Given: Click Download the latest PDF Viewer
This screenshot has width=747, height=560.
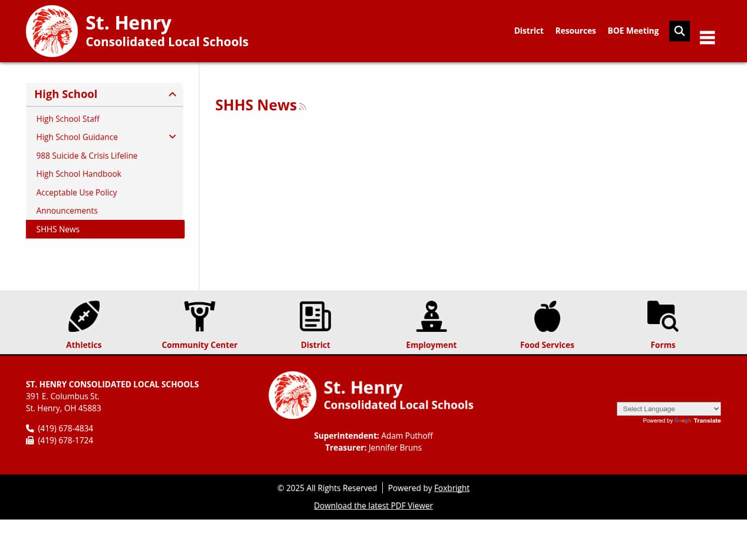Looking at the screenshot, I should [374, 506].
